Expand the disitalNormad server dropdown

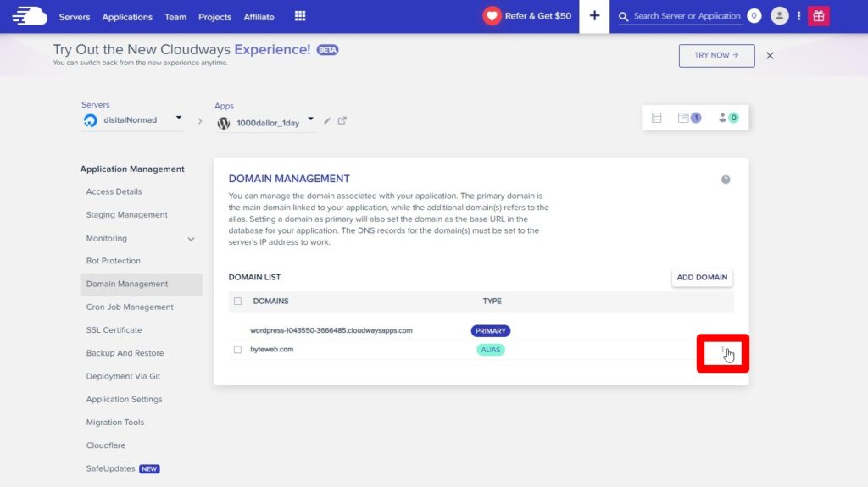coord(178,118)
